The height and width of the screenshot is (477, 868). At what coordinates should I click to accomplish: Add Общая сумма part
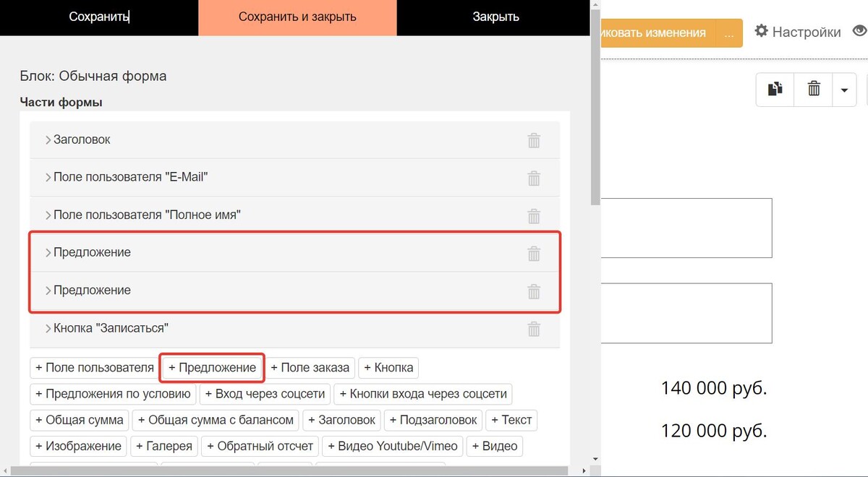pyautogui.click(x=80, y=420)
